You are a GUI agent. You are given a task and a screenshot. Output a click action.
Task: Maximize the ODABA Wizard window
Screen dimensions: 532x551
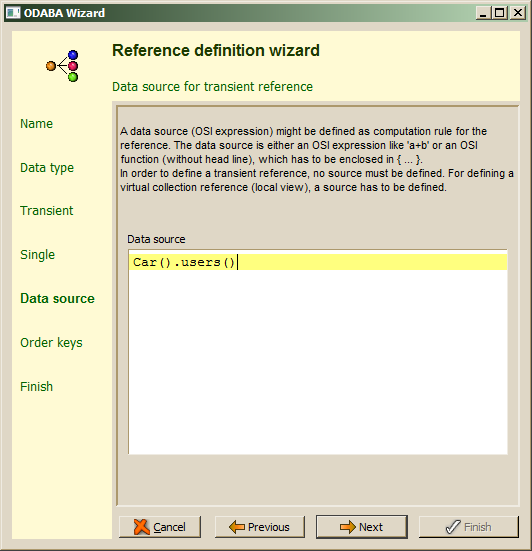(499, 13)
